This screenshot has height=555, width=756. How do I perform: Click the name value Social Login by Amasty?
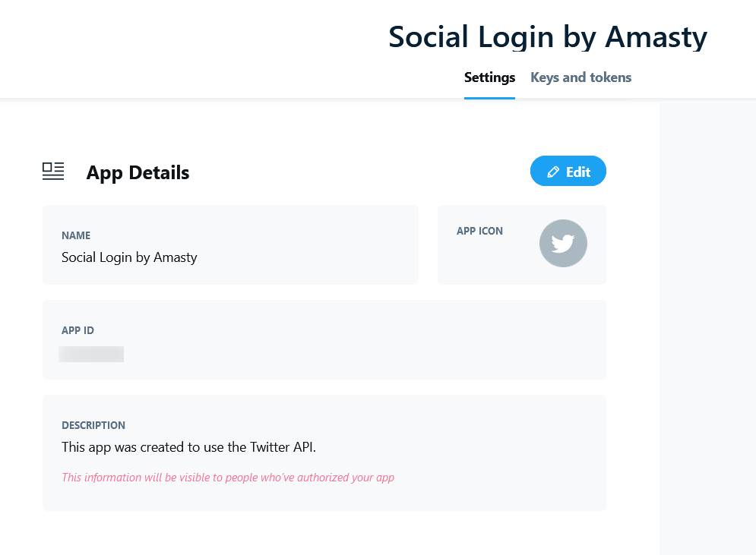click(129, 257)
